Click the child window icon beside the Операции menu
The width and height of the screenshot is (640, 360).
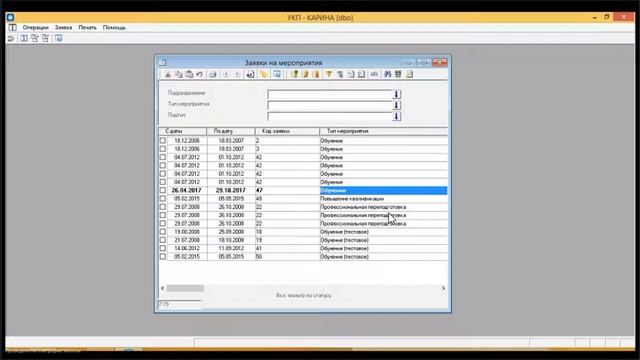point(13,27)
